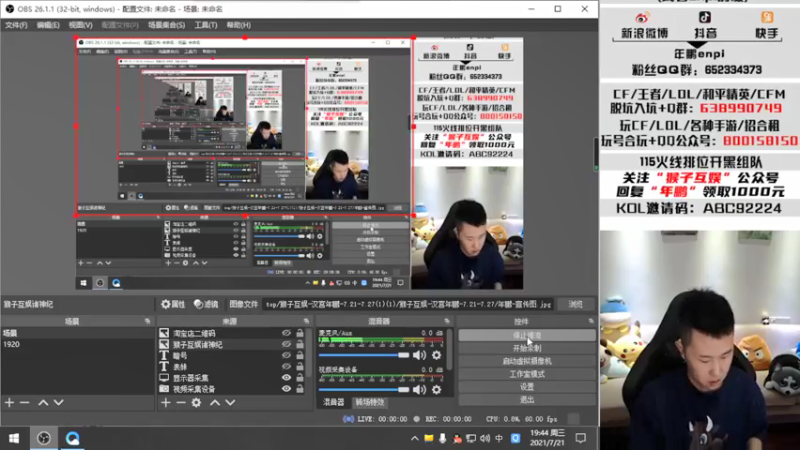Toggle visibility of 暗号 text source
Viewport: 800px width, 450px height.
[x=286, y=356]
